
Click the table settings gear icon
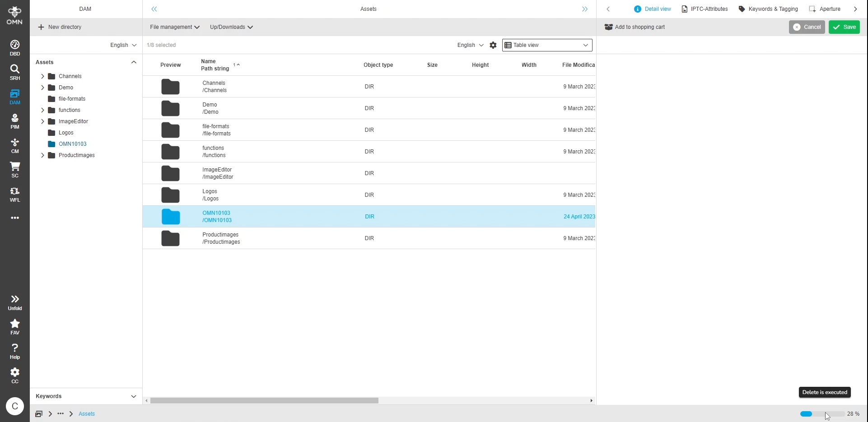click(x=493, y=45)
